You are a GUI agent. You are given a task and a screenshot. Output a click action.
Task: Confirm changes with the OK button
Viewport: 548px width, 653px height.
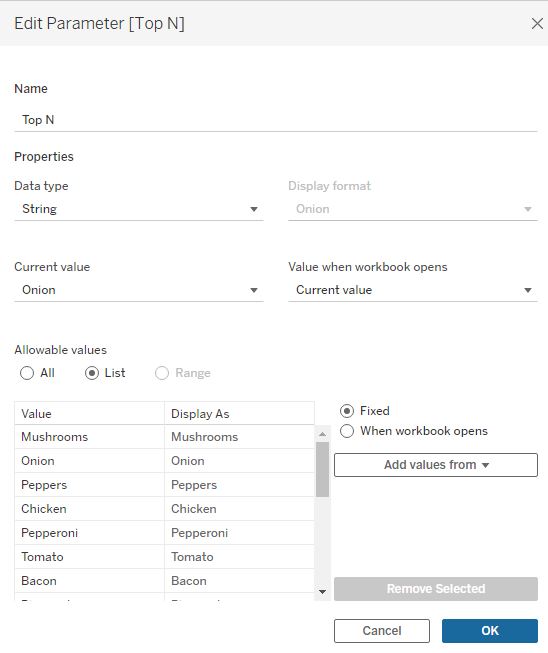point(490,631)
